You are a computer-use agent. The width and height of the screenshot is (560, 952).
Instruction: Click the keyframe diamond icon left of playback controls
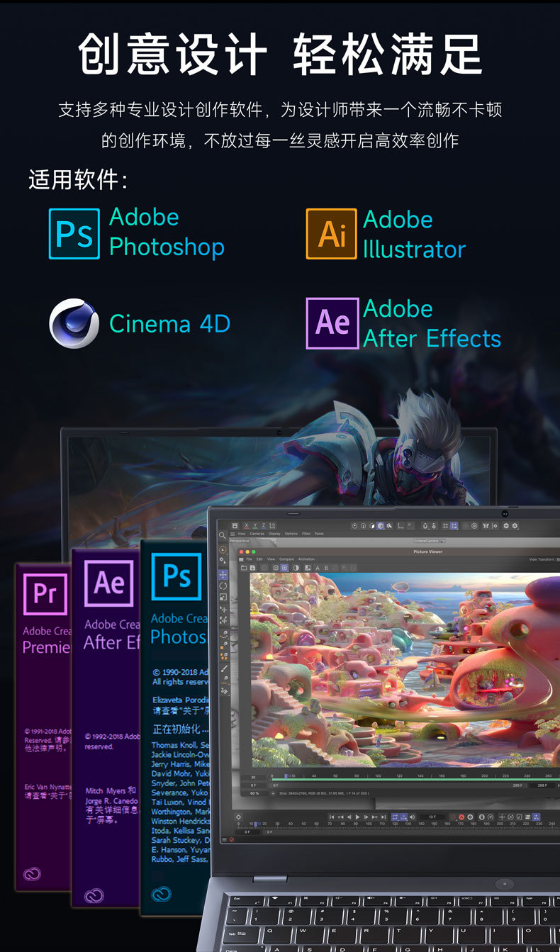pyautogui.click(x=238, y=817)
